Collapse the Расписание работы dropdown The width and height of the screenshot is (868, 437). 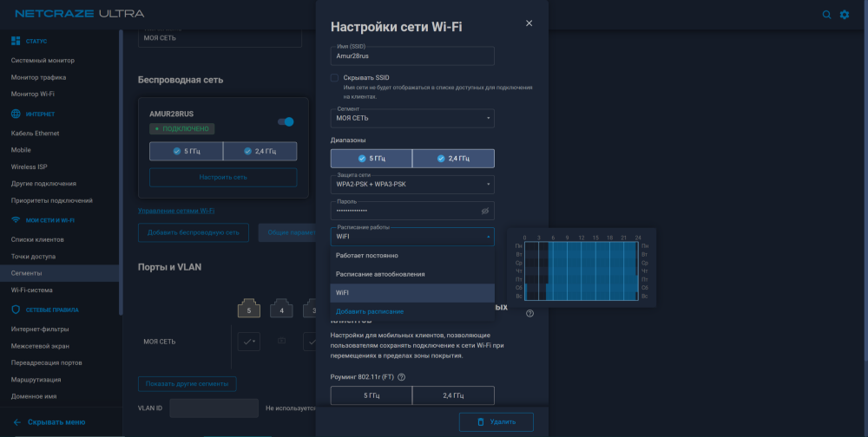pos(412,237)
